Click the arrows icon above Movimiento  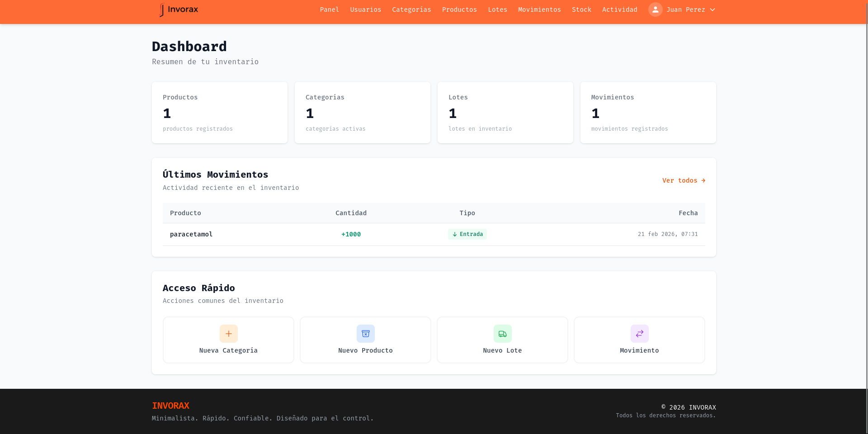639,334
